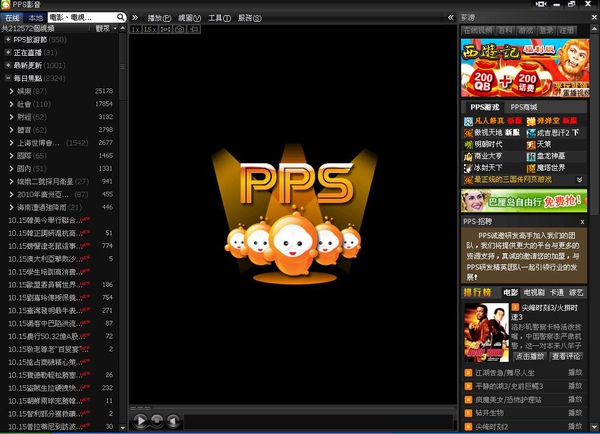This screenshot has height=434, width=600.
Task: Open the 工具(T) menu
Action: coord(220,18)
